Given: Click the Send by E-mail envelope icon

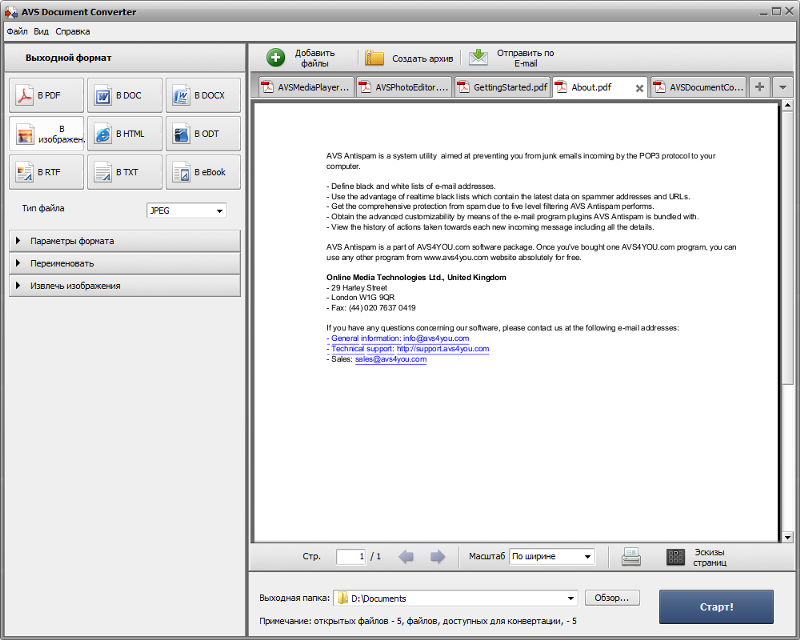Looking at the screenshot, I should 478,57.
